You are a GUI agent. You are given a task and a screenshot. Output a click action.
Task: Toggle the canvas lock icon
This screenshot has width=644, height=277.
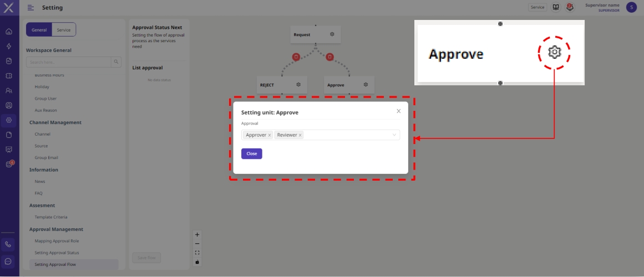197,261
